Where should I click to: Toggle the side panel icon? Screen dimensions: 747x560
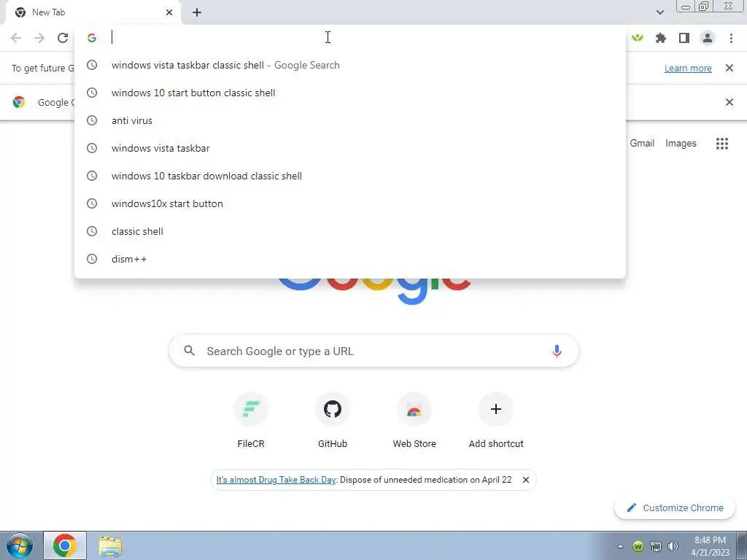click(684, 38)
